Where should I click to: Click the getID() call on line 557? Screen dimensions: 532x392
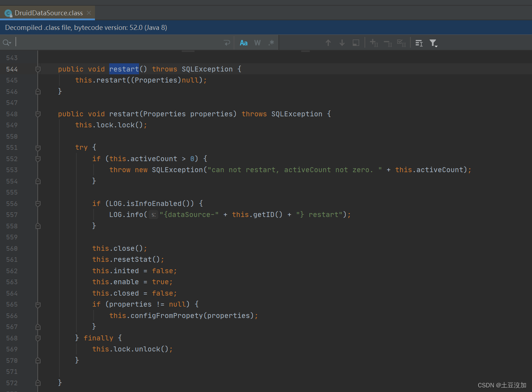268,214
